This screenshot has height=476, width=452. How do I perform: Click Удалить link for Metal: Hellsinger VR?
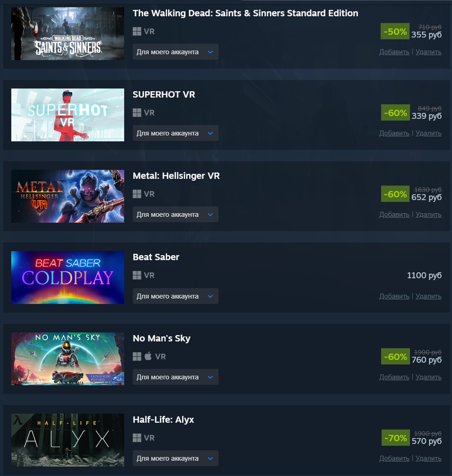[429, 215]
